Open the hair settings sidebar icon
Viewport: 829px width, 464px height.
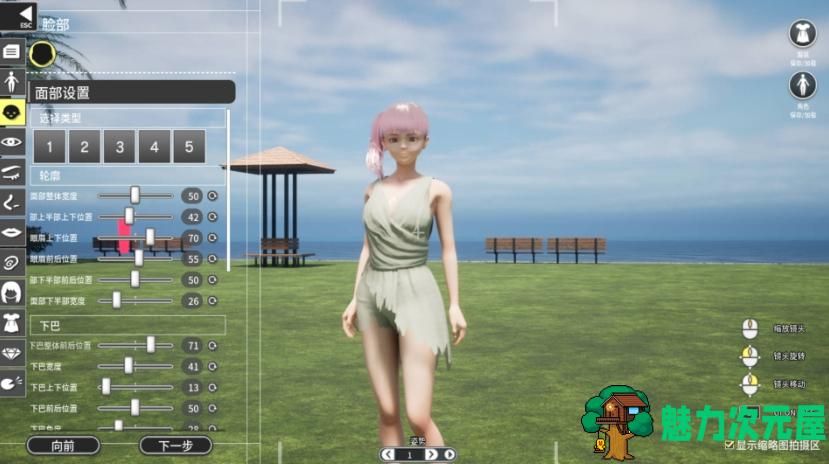[12, 293]
